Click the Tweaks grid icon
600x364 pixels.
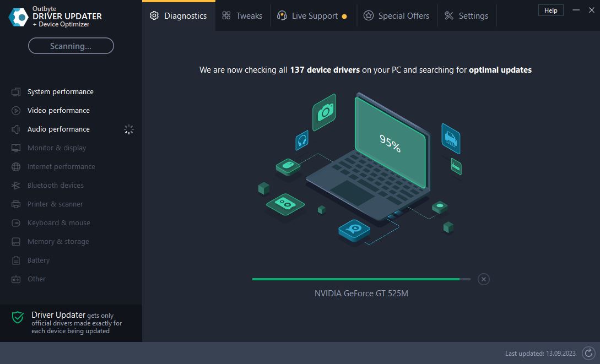pos(226,15)
